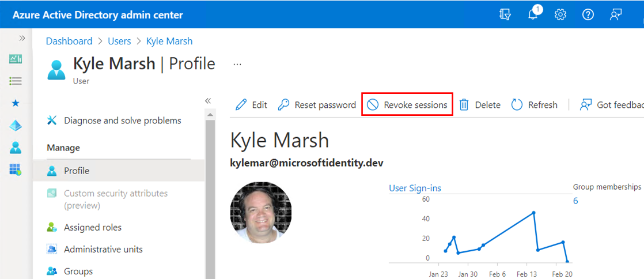Click the email kylemar@microsoftidentity.dev
This screenshot has width=644, height=279.
pyautogui.click(x=307, y=163)
